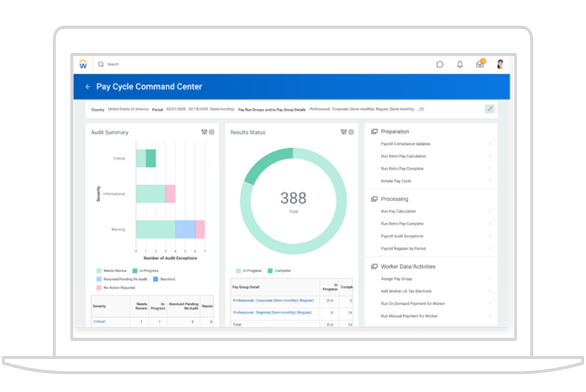Expand the Assign Pay Group chevron
586x392 pixels.
pyautogui.click(x=490, y=279)
